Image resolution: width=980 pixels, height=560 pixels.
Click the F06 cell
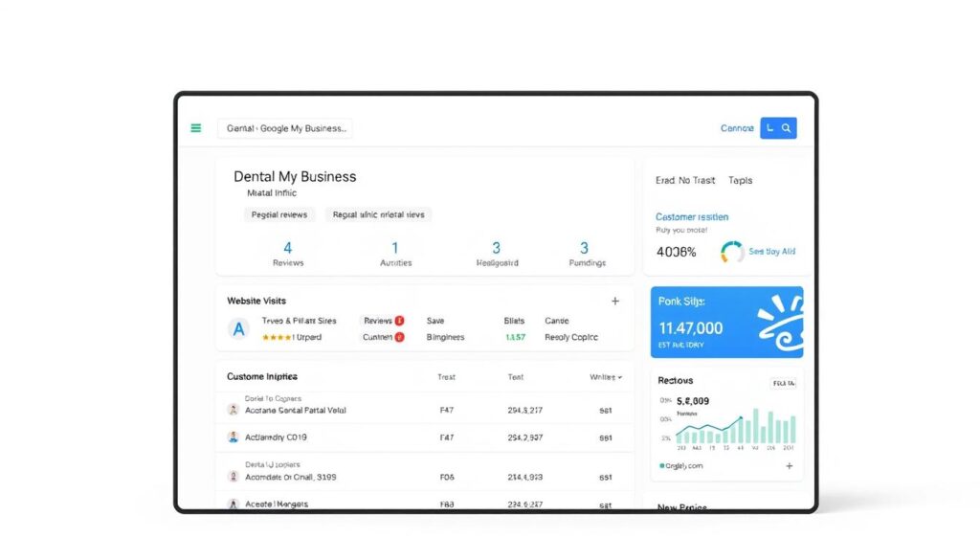447,477
